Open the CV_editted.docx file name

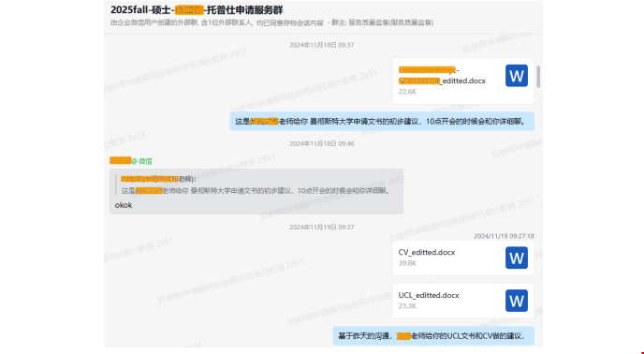pyautogui.click(x=426, y=253)
